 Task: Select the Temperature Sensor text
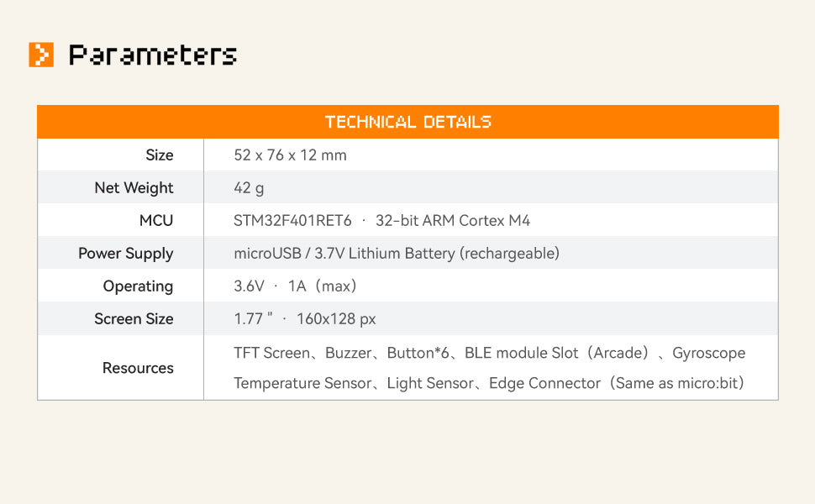(x=302, y=384)
